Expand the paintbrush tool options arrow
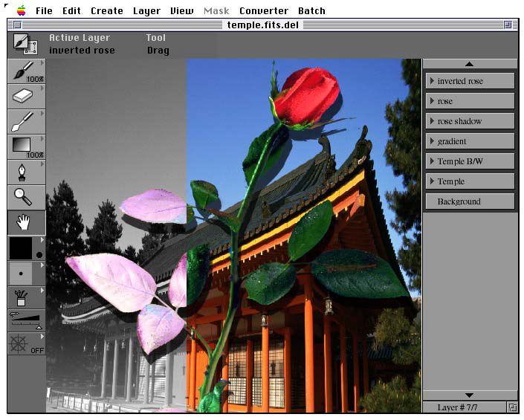 pos(42,63)
